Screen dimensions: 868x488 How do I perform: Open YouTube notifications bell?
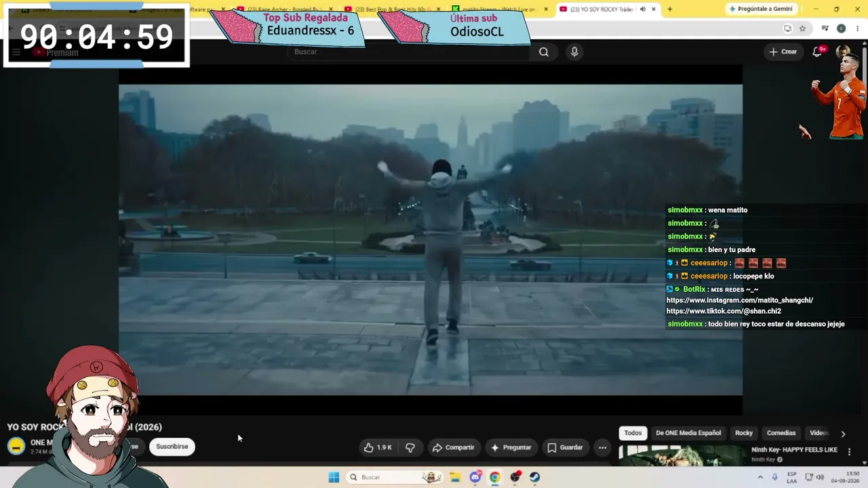pos(818,52)
